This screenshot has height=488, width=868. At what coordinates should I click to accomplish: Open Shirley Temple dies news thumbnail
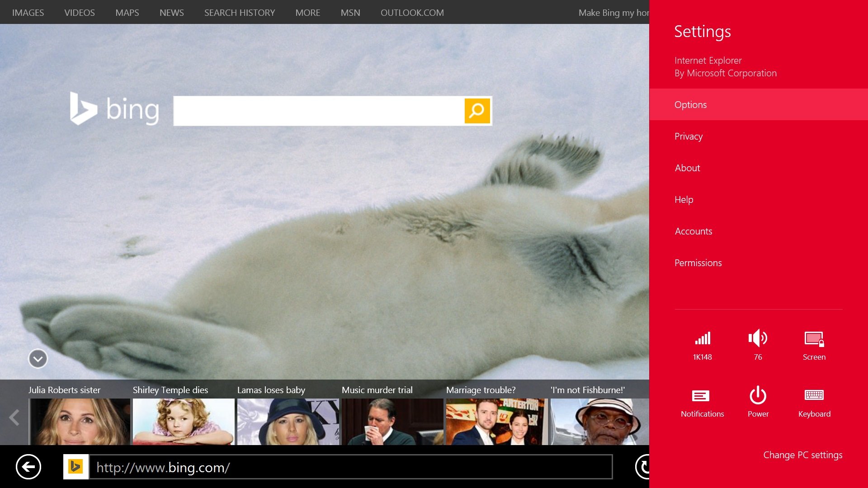tap(184, 422)
